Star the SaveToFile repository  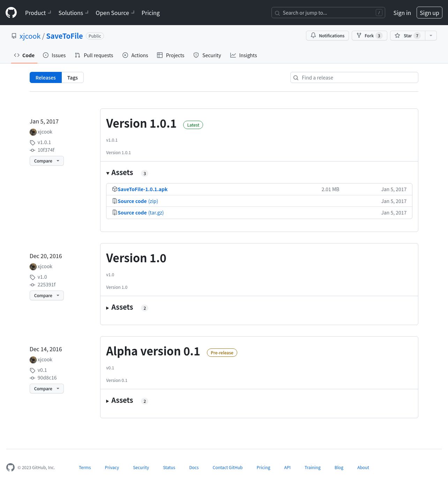coord(407,36)
